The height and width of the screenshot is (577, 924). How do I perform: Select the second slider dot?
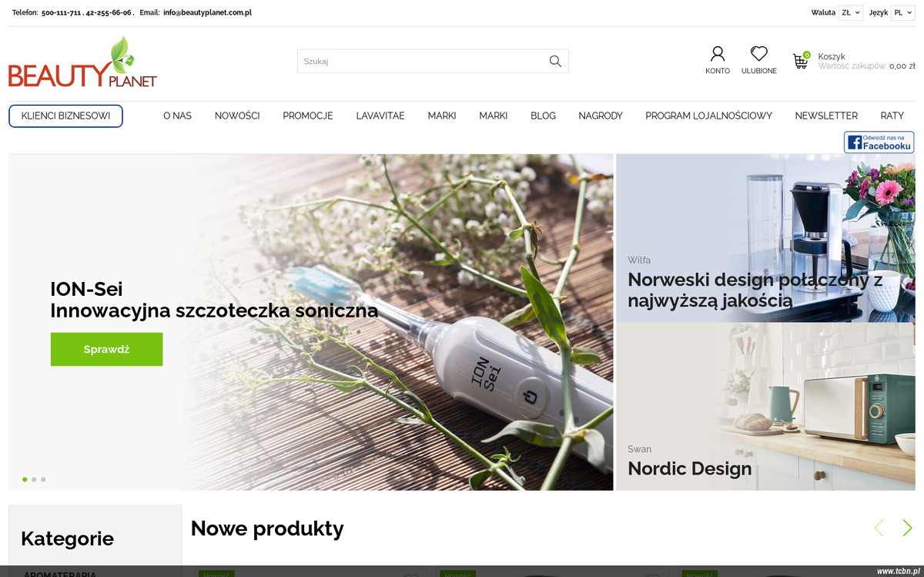point(34,479)
